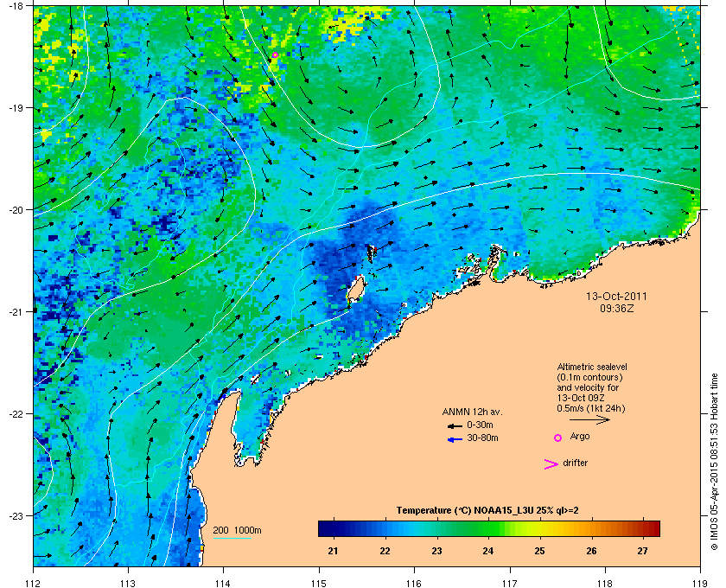This screenshot has height=588, width=726.
Task: Click the colorbar value 24
Action: click(x=487, y=551)
